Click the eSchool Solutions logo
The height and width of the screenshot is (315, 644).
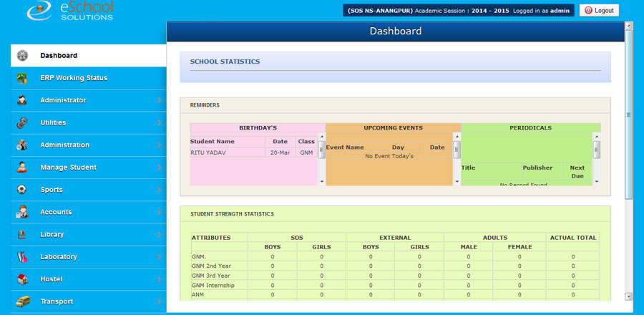[70, 11]
